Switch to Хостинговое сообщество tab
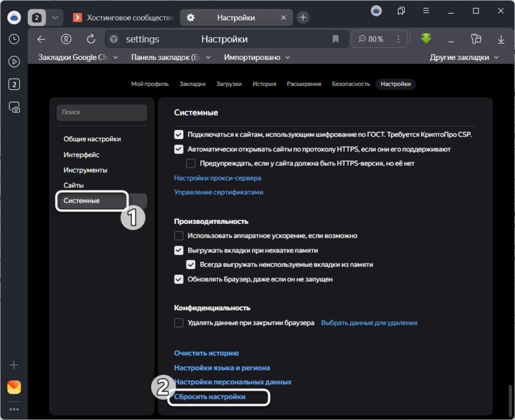Viewport: 515px width, 420px height. [125, 18]
